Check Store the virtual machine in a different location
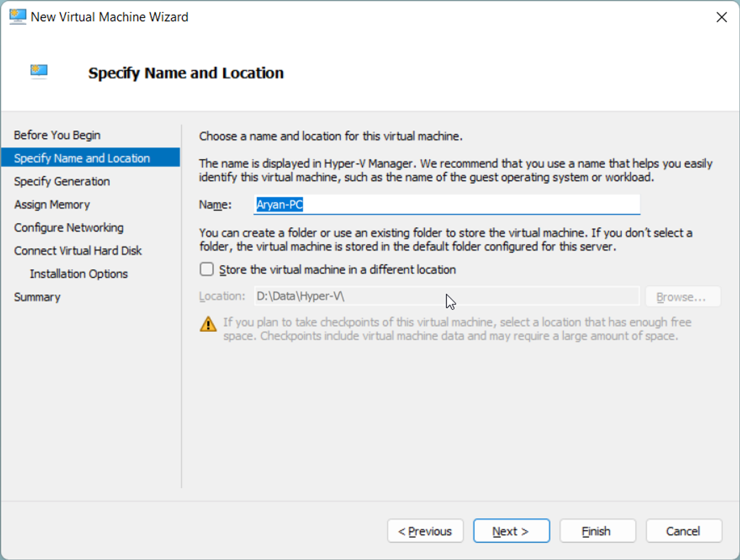740x560 pixels. 207,270
